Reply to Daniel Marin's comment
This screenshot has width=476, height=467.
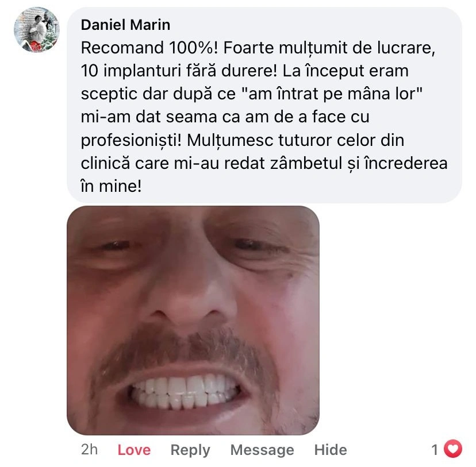pyautogui.click(x=190, y=450)
